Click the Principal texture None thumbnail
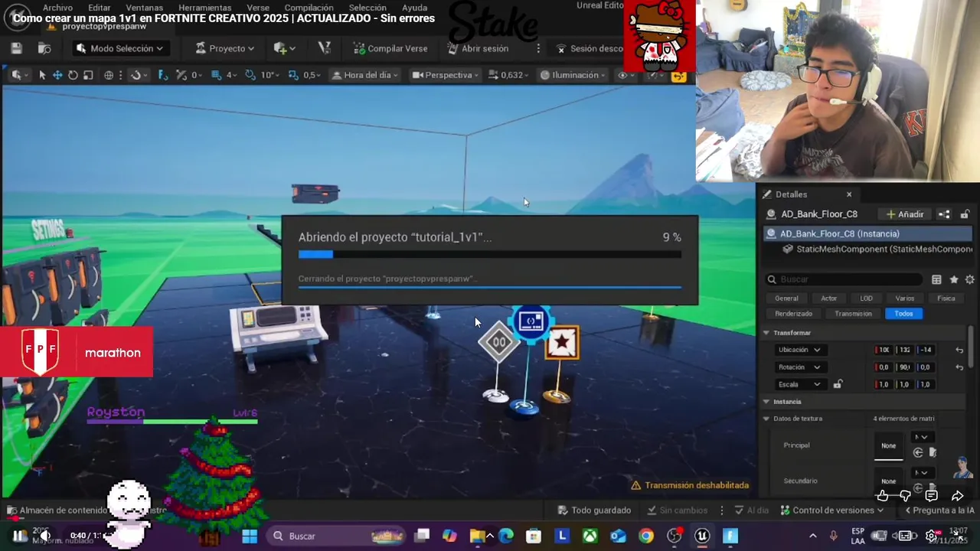The height and width of the screenshot is (551, 980). [888, 445]
